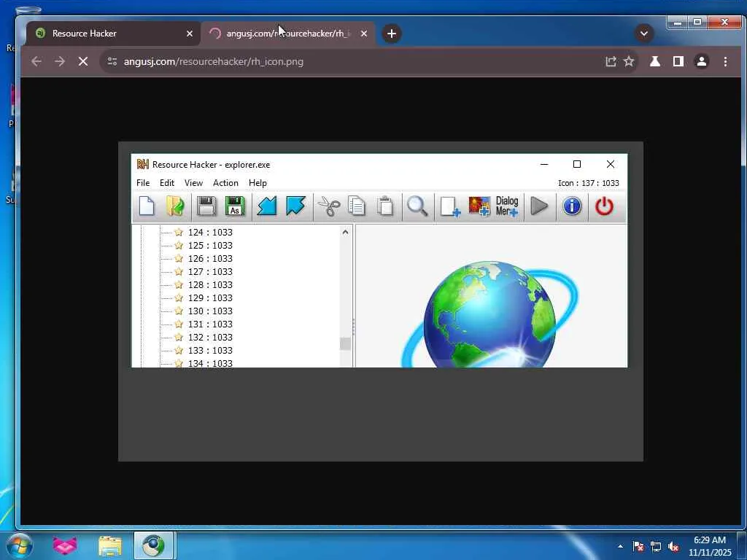Open the File menu in Resource Hacker
The height and width of the screenshot is (560, 747).
tap(143, 183)
